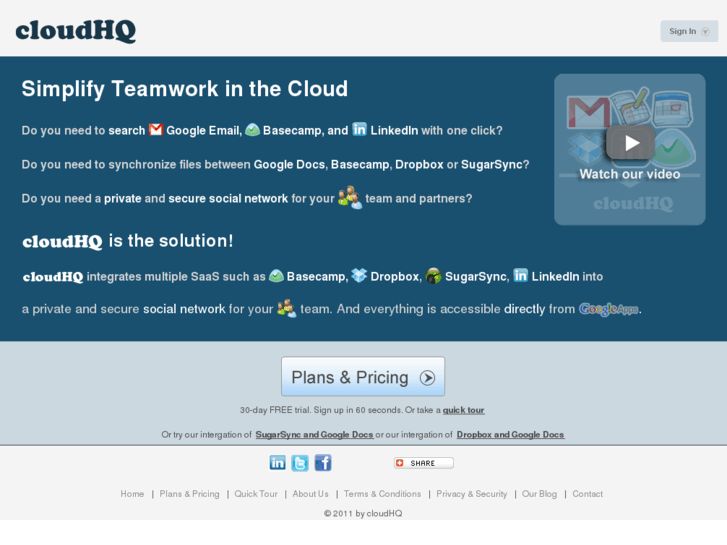Click the Basecamp icon in the search sentence
The image size is (727, 545).
tap(252, 130)
